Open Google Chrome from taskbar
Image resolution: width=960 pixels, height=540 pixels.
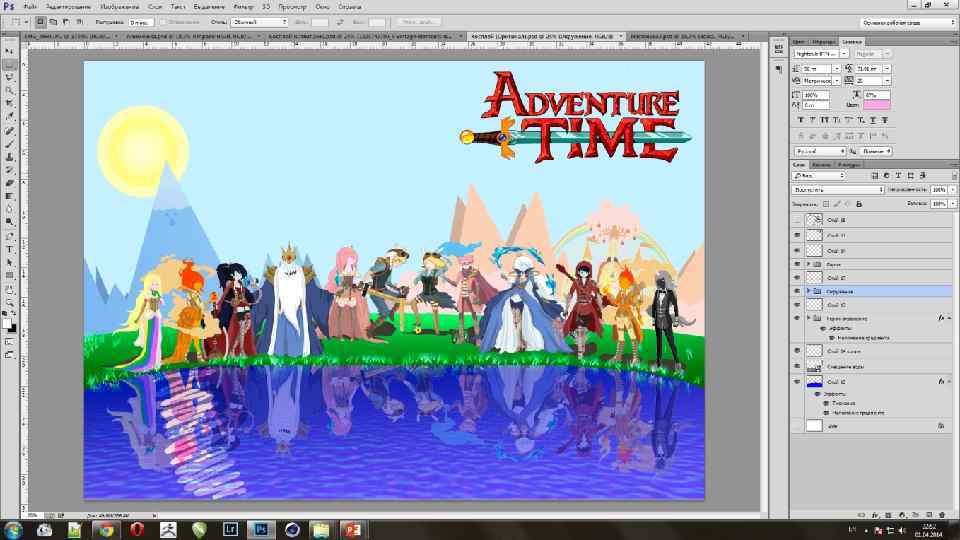point(106,530)
